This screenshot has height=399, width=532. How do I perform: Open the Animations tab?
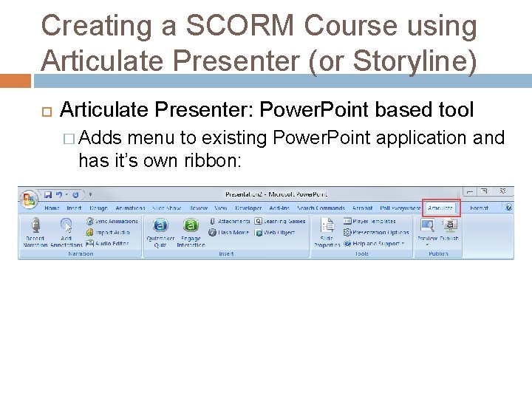130,208
